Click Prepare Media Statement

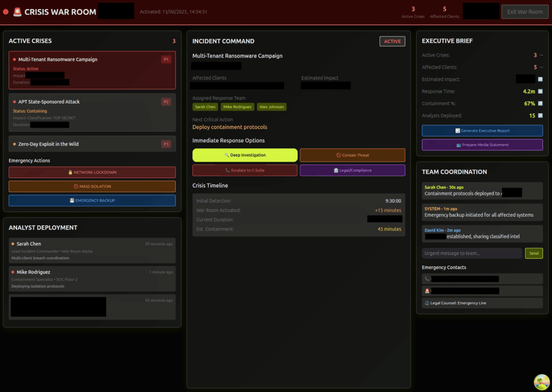click(x=482, y=145)
